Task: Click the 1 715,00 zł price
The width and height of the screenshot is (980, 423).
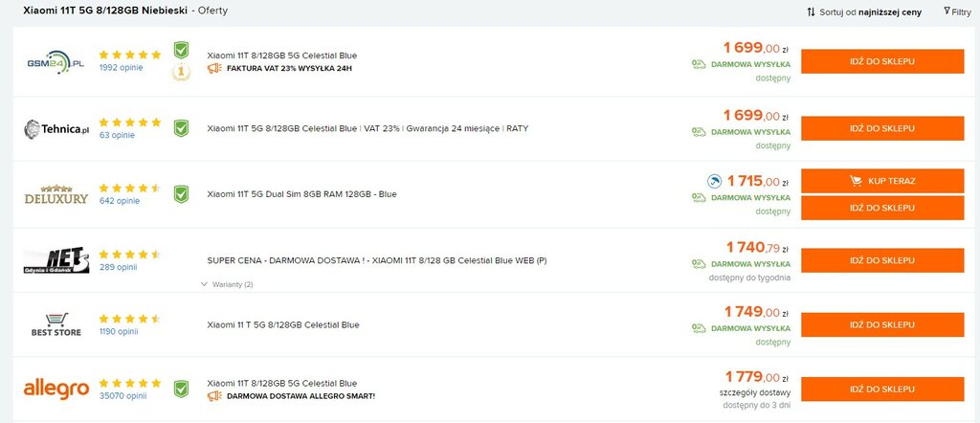Action: (x=758, y=181)
